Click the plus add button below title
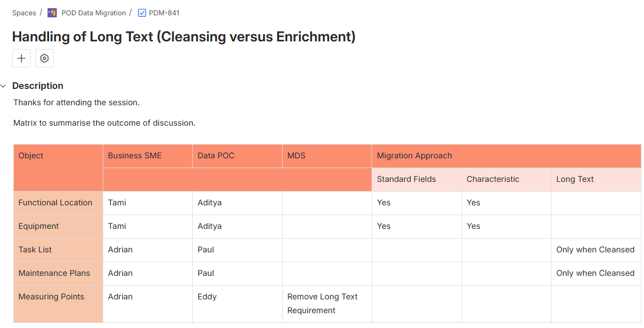The image size is (644, 328). (21, 58)
